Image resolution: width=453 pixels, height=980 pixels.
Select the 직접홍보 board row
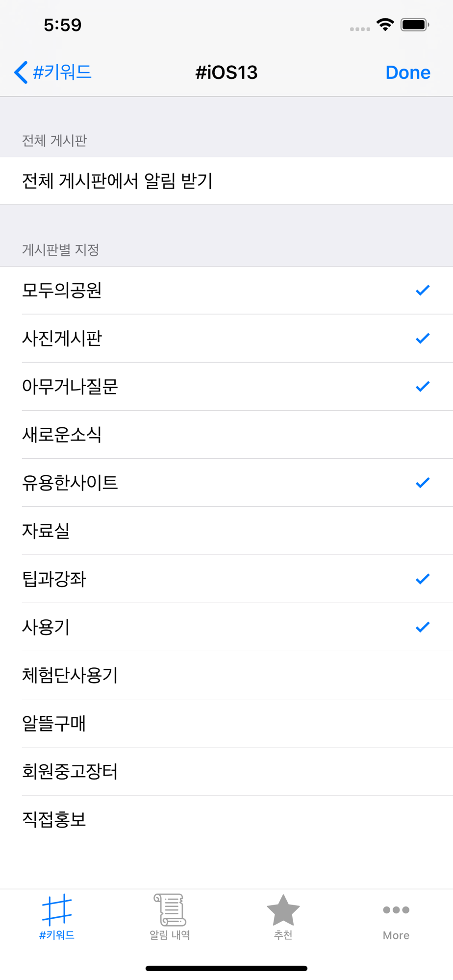pos(226,819)
